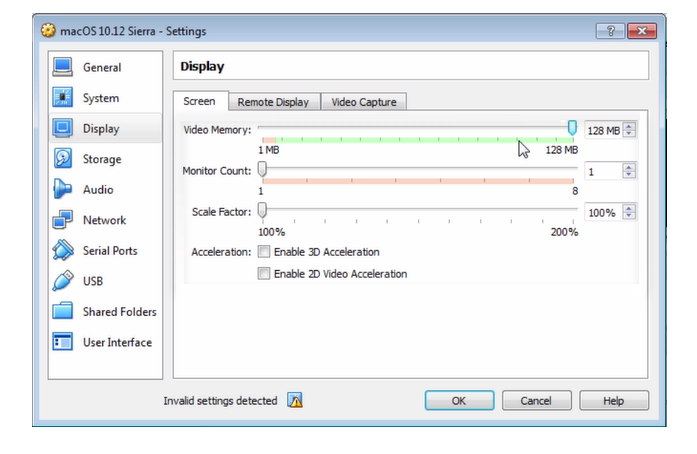Open the Audio speaker icon
The image size is (697, 454).
tap(62, 189)
